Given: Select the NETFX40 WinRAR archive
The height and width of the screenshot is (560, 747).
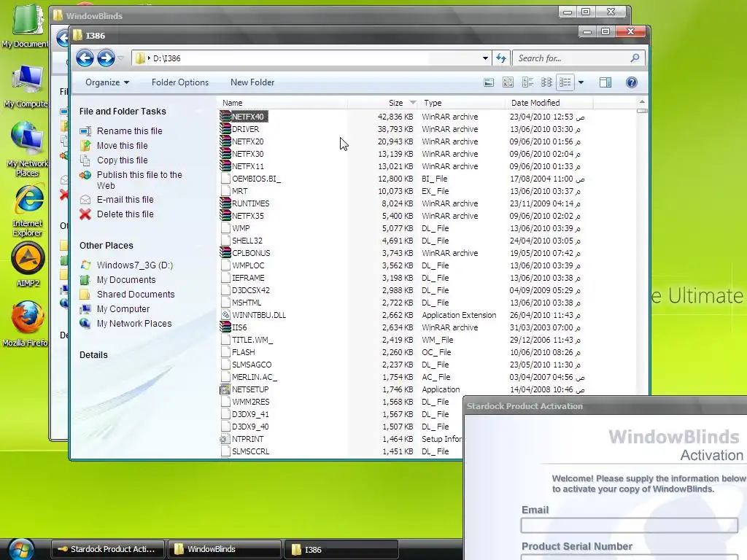Looking at the screenshot, I should click(x=248, y=117).
